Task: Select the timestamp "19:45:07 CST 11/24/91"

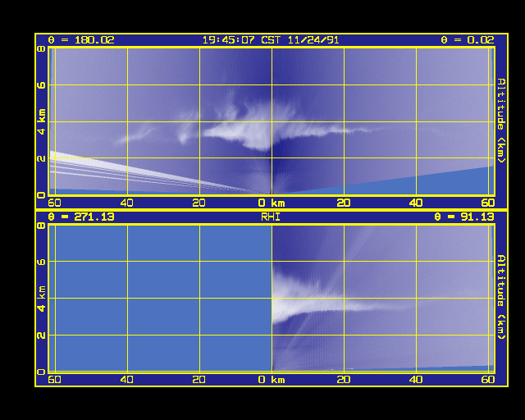Action: (271, 40)
